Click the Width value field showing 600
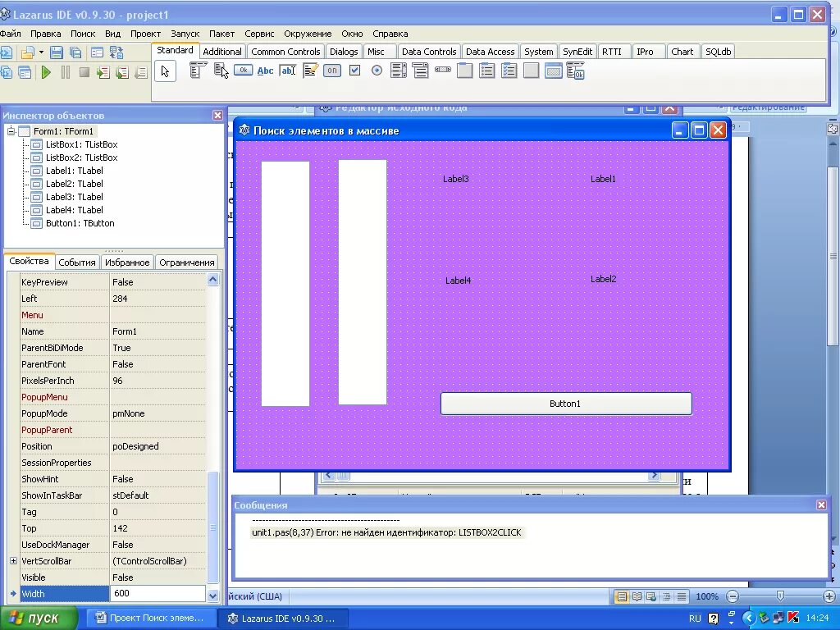 pyautogui.click(x=157, y=593)
